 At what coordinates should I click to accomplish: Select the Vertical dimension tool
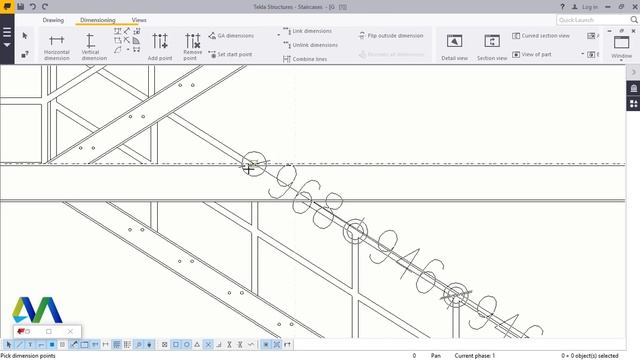coord(94,47)
